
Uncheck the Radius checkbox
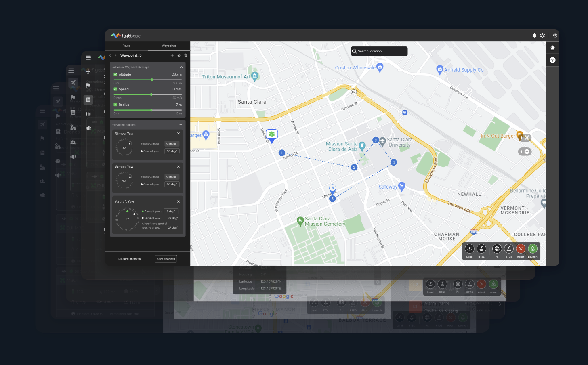coord(115,105)
